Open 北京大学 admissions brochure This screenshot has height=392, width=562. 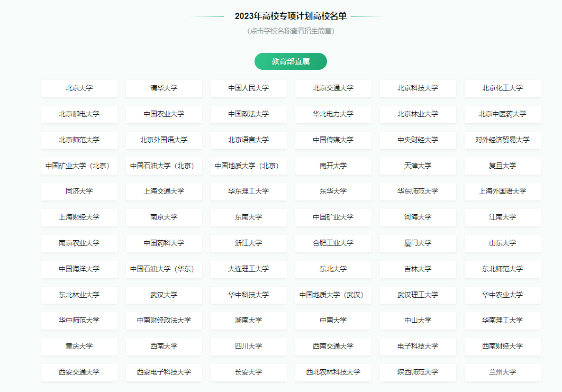79,88
